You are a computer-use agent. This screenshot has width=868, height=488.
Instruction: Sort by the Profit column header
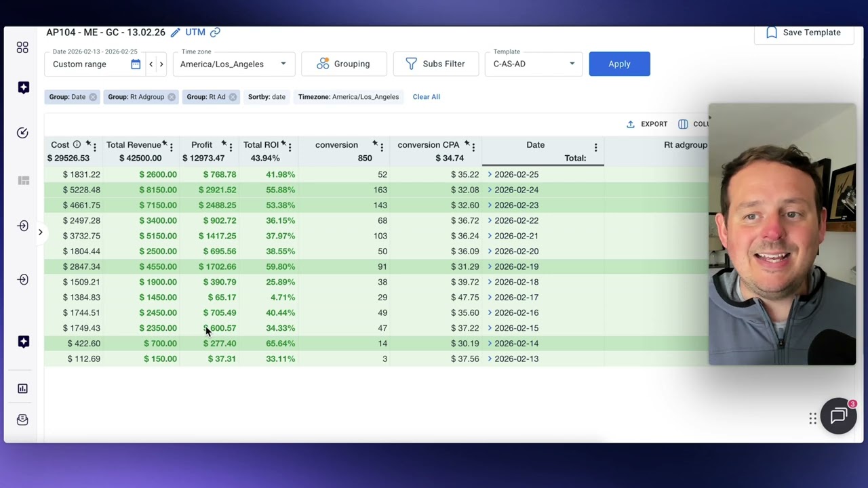(201, 144)
